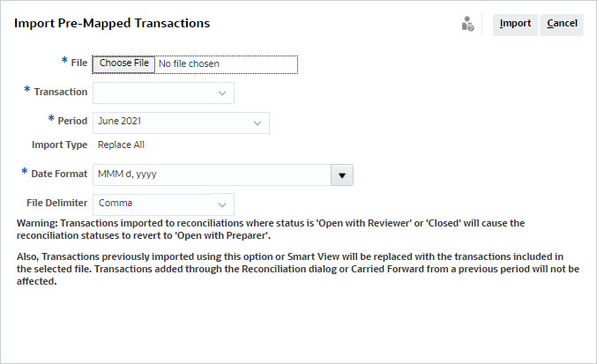The height and width of the screenshot is (364, 597).
Task: Click the Comma delimiter value
Action: pyautogui.click(x=116, y=204)
